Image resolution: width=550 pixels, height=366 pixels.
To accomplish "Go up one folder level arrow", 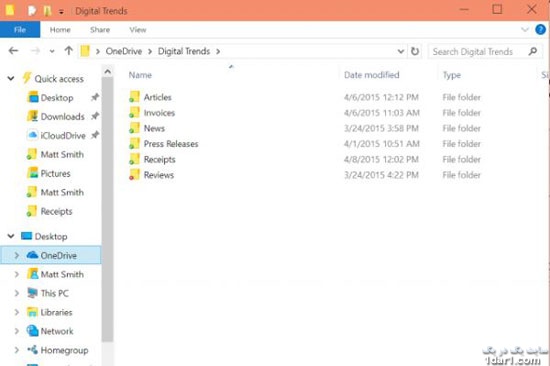I will [69, 51].
